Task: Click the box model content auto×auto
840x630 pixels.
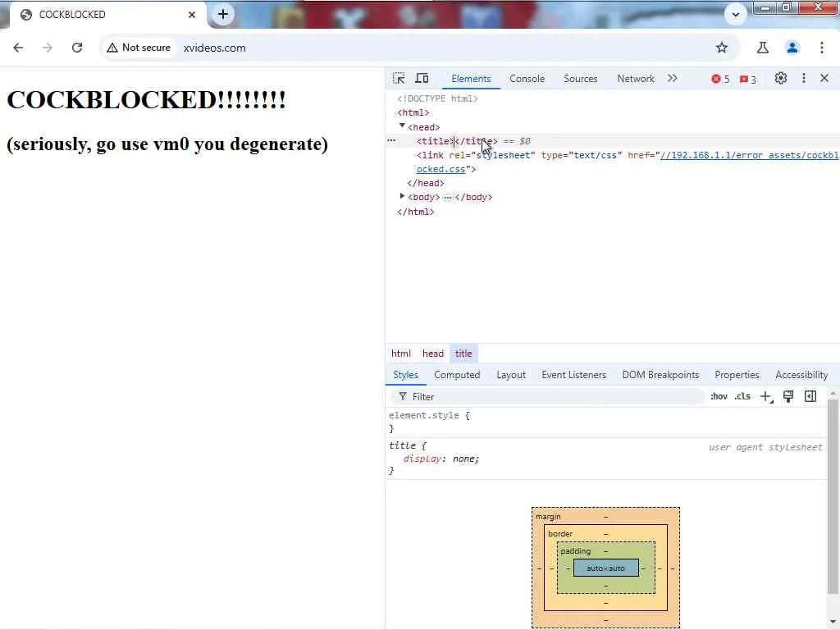Action: [606, 568]
